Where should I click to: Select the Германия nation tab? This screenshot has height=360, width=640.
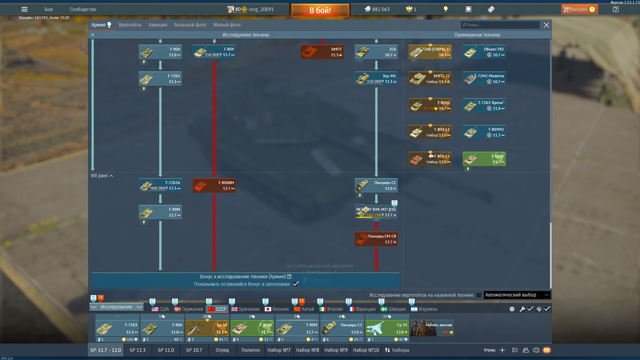click(188, 309)
